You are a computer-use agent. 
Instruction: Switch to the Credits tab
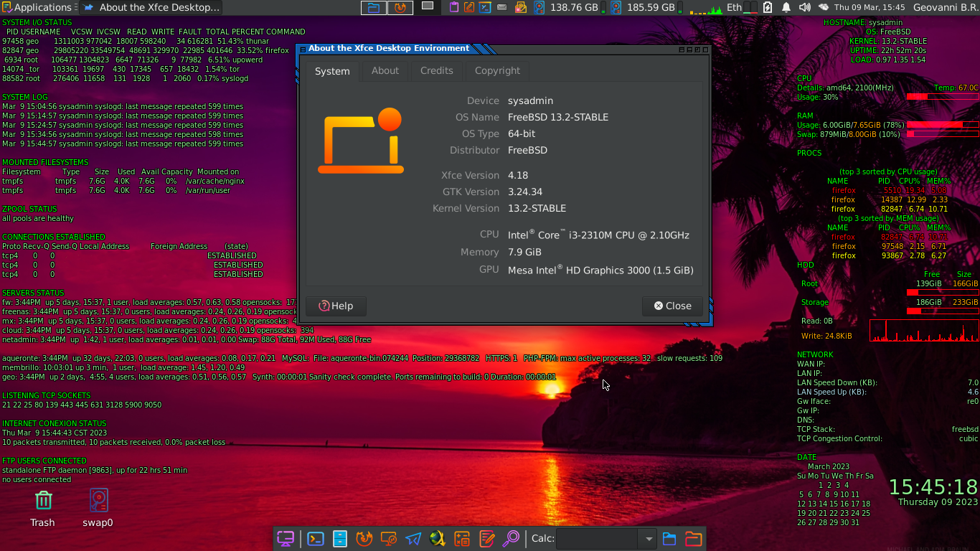(x=436, y=70)
